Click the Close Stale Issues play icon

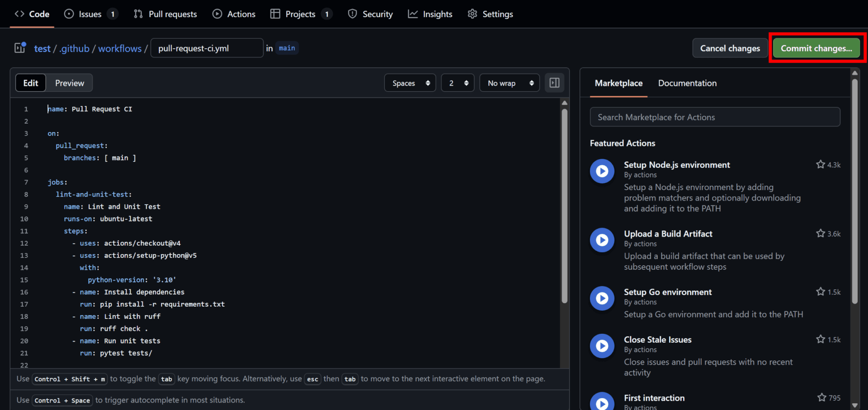click(602, 346)
